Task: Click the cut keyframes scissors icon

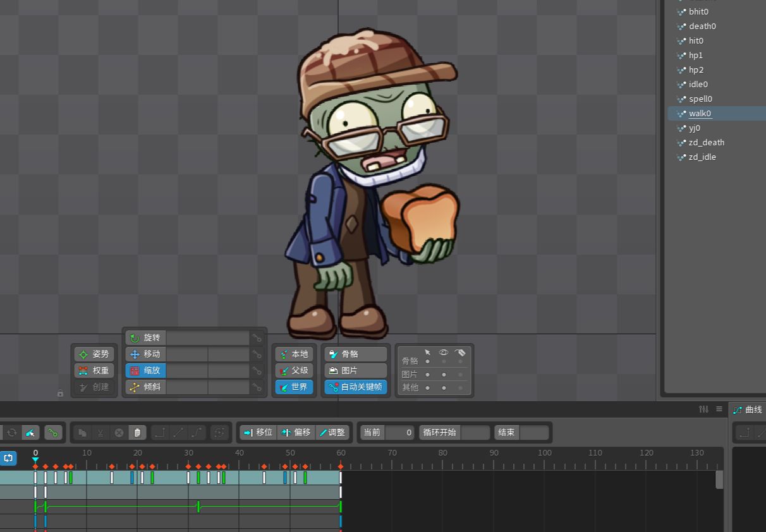Action: tap(100, 433)
